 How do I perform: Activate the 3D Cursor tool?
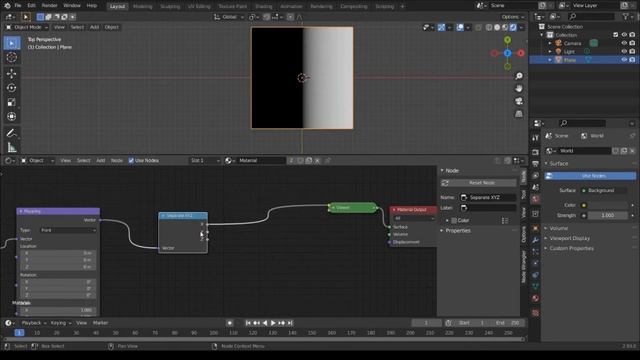pyautogui.click(x=12, y=58)
